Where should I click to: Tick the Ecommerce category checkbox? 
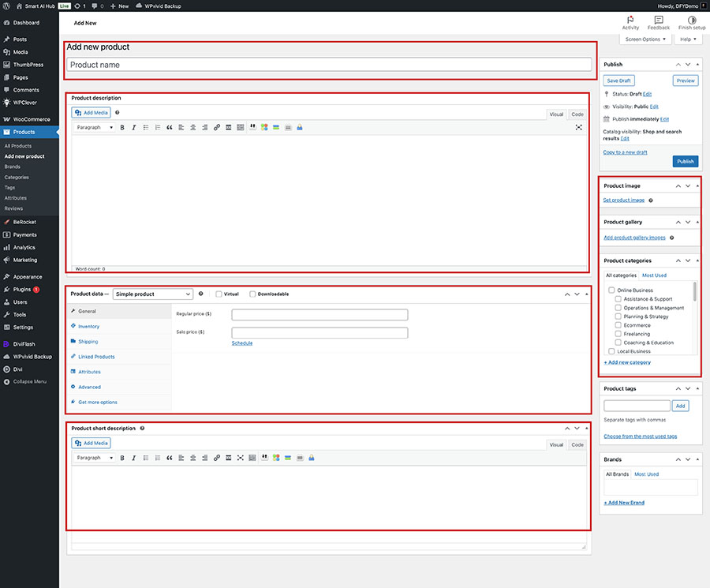coord(618,325)
